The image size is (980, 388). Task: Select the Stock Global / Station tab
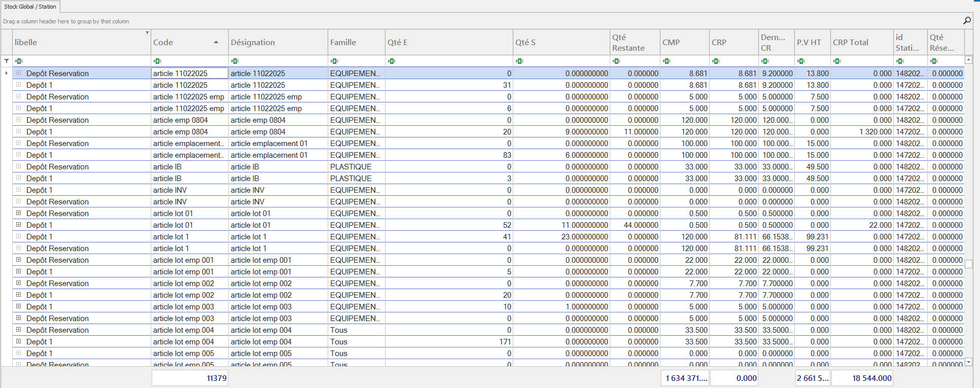click(x=30, y=7)
